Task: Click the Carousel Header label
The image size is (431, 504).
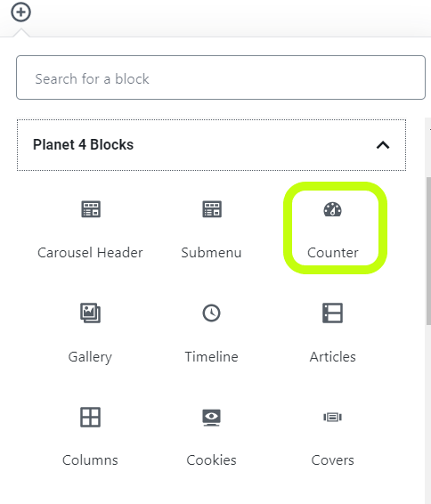Action: (90, 253)
